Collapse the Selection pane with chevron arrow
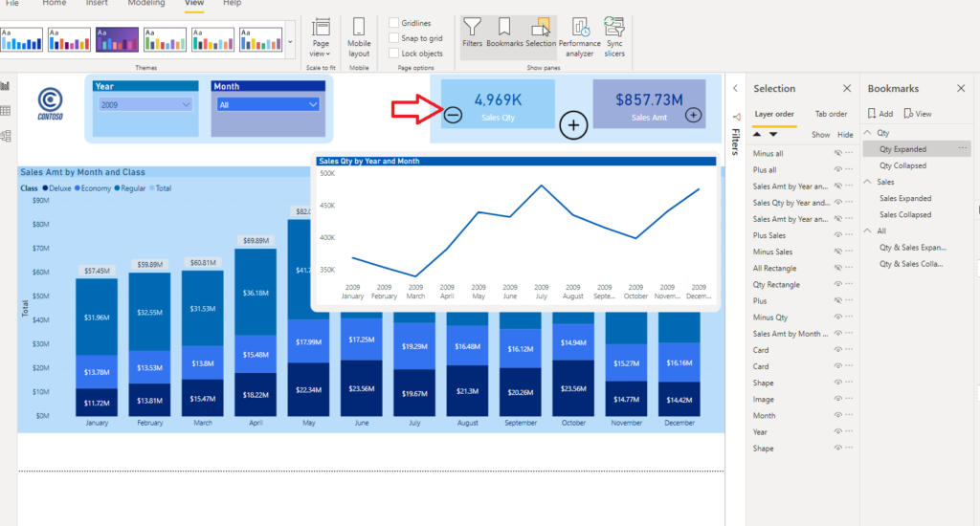Viewport: 980px width, 526px height. click(x=736, y=89)
